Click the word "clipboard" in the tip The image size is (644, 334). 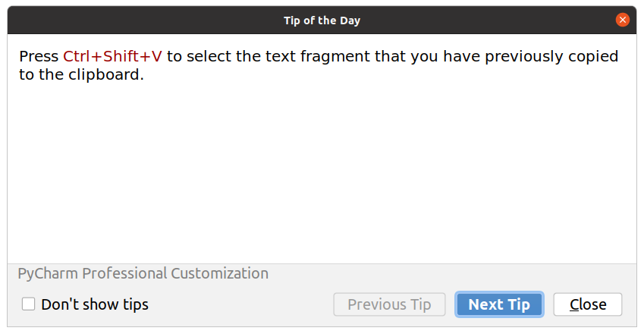(105, 74)
